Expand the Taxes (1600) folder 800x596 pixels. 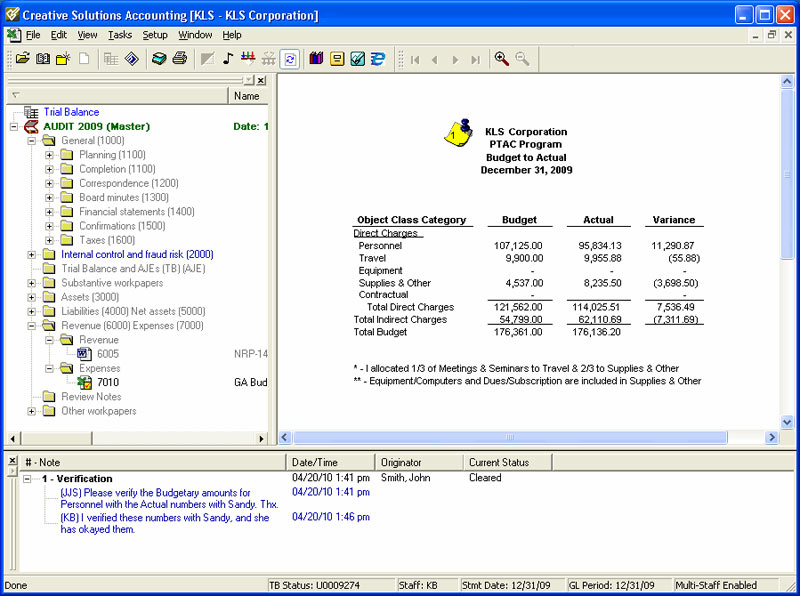point(49,240)
